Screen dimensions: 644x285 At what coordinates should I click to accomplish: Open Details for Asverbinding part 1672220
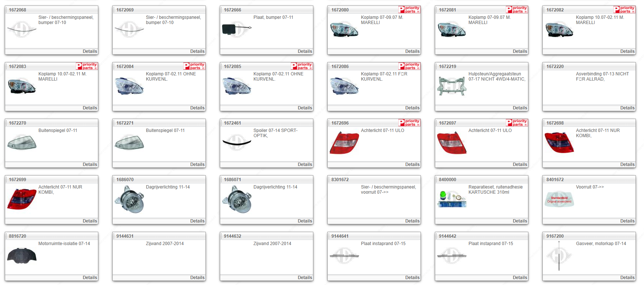(x=627, y=108)
